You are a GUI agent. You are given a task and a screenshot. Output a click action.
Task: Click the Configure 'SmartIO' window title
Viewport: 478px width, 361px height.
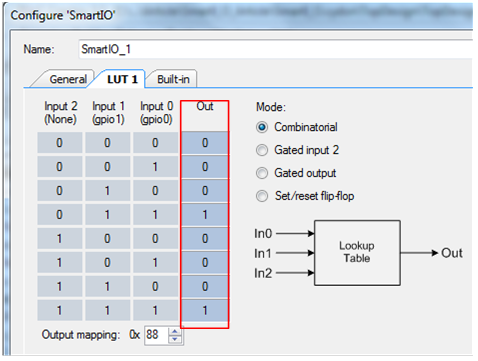(63, 15)
